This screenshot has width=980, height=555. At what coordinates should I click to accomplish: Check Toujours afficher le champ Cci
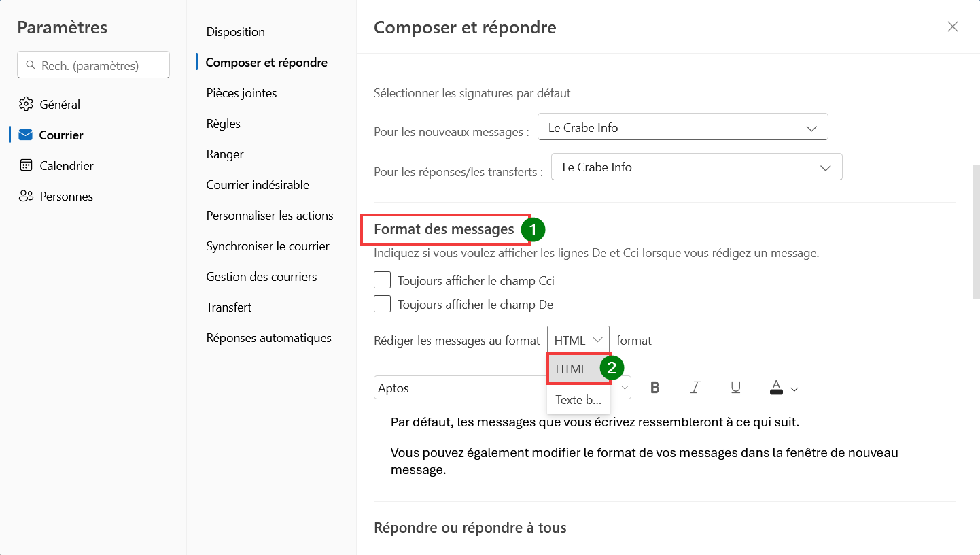(x=383, y=280)
